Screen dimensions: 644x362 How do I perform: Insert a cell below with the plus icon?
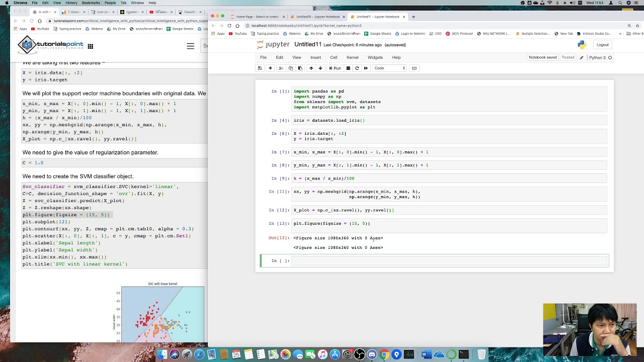tap(270, 68)
